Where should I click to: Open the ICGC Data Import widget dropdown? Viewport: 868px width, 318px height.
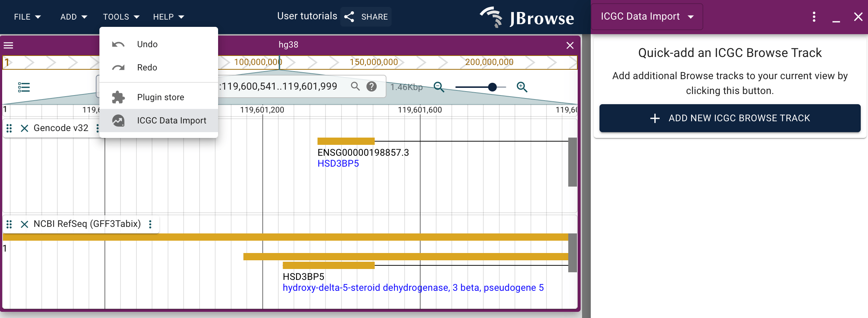[x=647, y=17]
